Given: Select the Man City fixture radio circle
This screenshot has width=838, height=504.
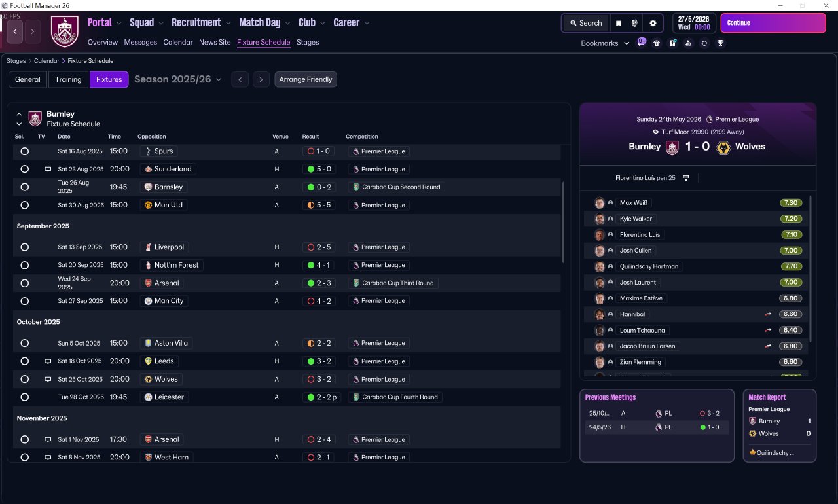Looking at the screenshot, I should click(x=24, y=301).
